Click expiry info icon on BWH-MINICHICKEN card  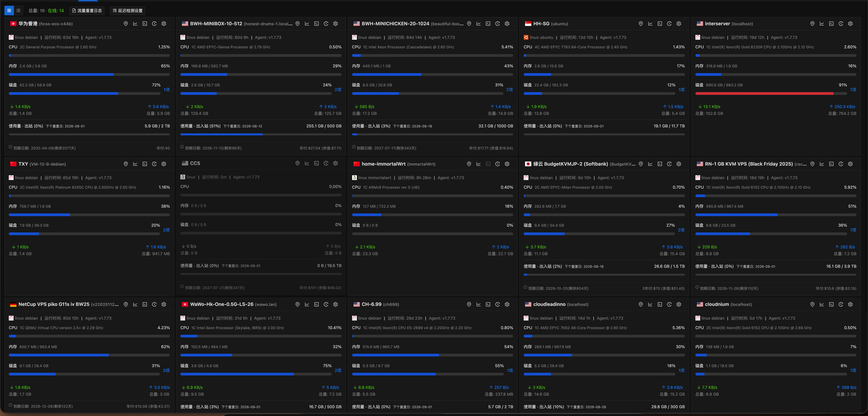pos(354,147)
